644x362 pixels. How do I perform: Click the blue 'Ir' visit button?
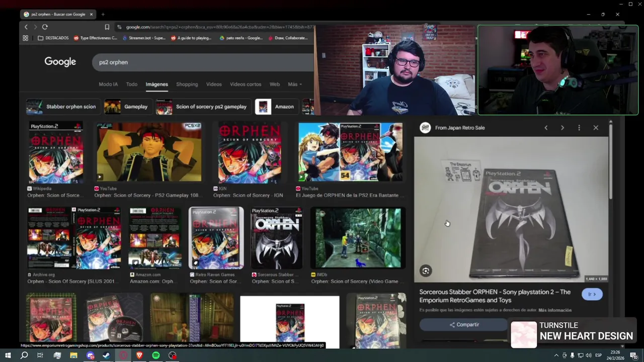point(592,294)
